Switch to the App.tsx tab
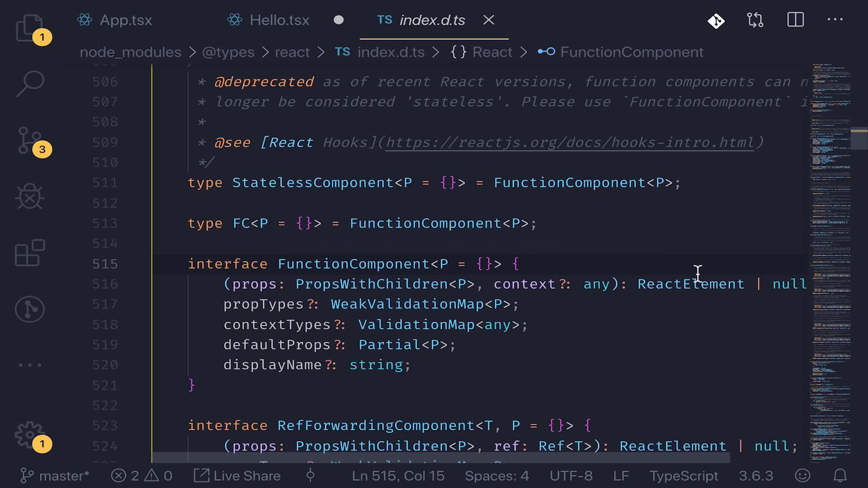Viewport: 868px width, 488px height. [x=125, y=20]
